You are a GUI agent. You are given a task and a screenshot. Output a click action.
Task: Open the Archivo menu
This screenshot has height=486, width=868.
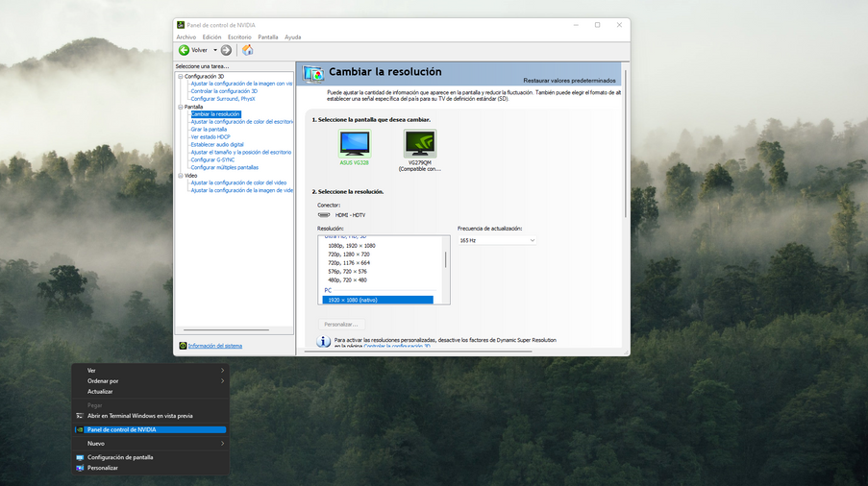186,37
